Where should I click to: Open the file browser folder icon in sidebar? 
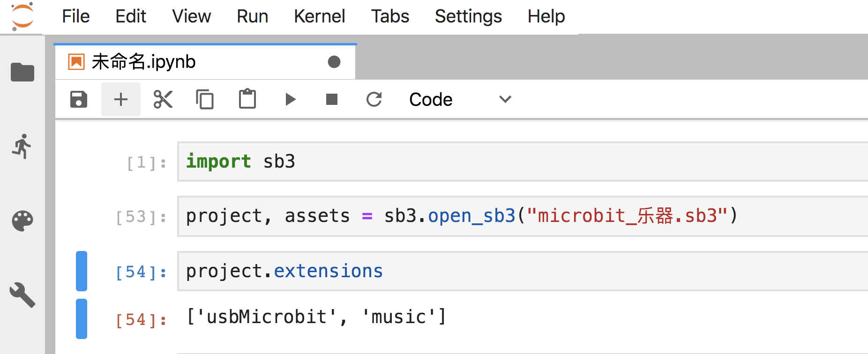point(22,72)
